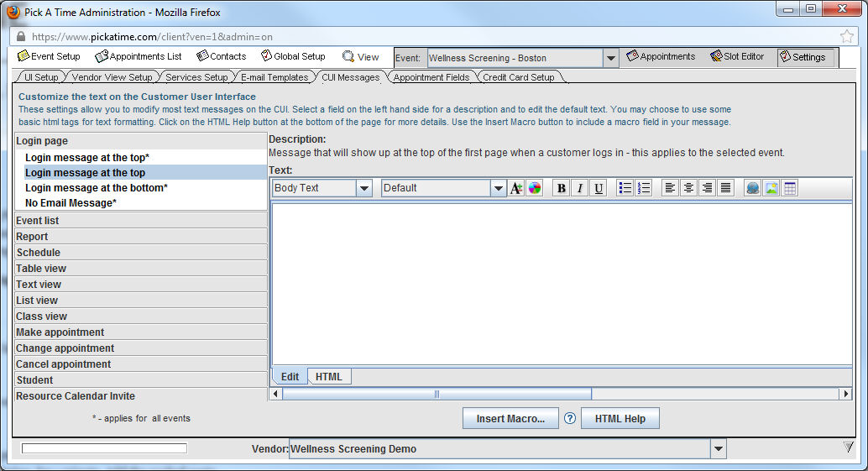Screen dimensions: 868x471
Task: Open the Body Text style dropdown
Action: click(364, 188)
